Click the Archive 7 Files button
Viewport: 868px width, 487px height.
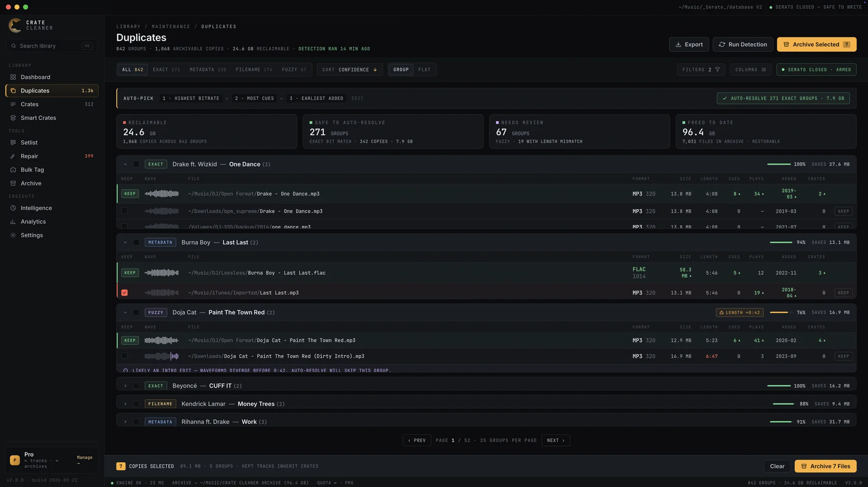coord(825,466)
